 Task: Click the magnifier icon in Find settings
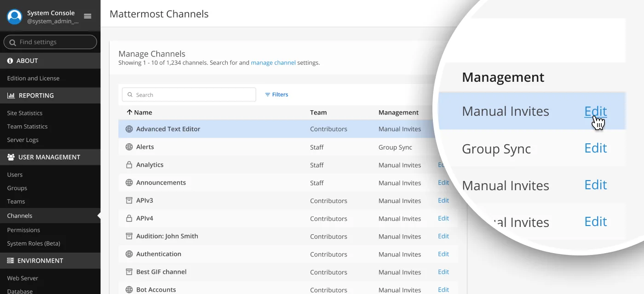coord(12,42)
